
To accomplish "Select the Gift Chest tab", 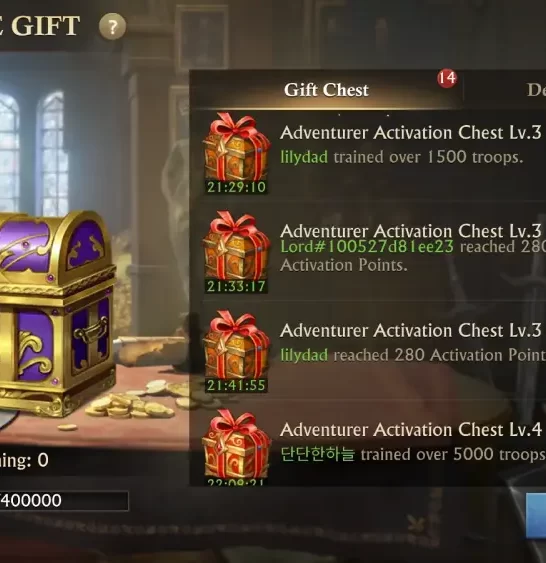I will pyautogui.click(x=326, y=90).
